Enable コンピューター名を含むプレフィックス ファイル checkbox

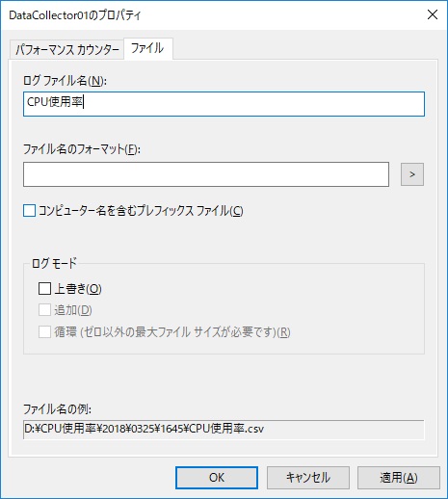coord(29,211)
